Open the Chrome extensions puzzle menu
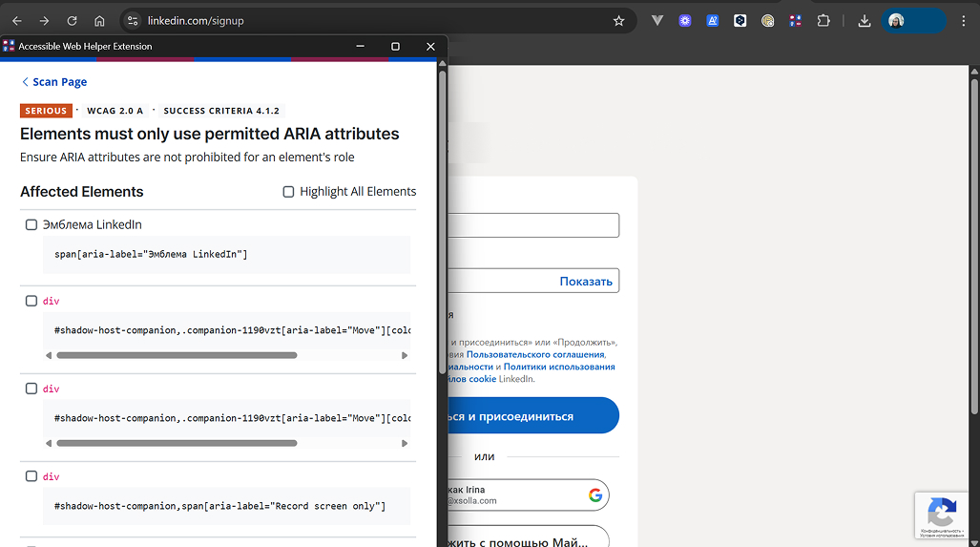This screenshot has width=980, height=547. [x=824, y=20]
